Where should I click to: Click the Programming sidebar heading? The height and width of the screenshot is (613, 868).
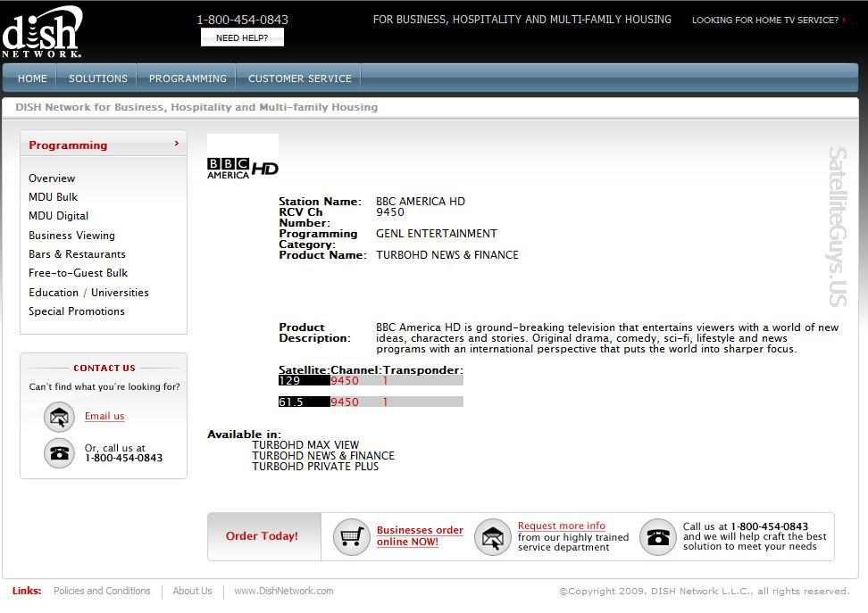click(68, 145)
